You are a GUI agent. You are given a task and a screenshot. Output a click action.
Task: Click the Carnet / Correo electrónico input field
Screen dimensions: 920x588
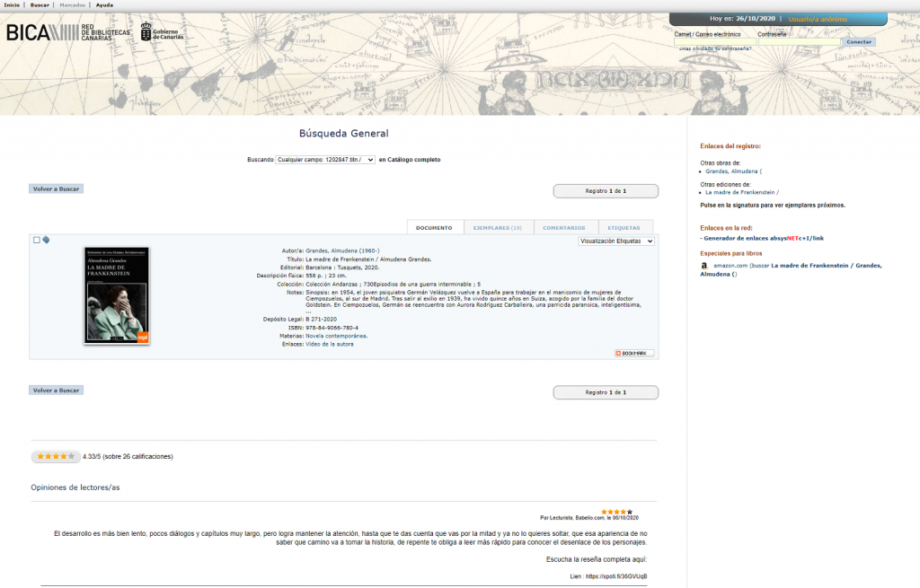point(714,42)
